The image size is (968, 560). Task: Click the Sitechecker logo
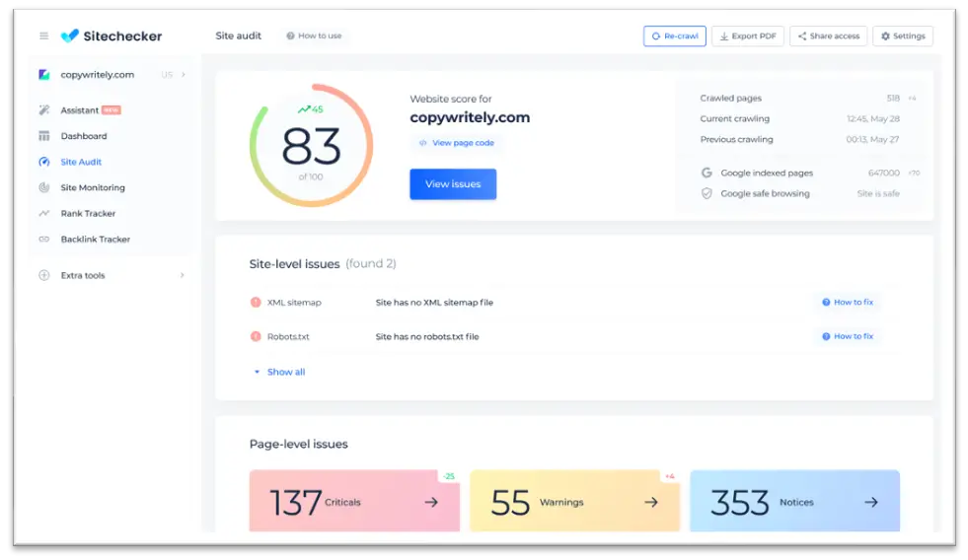pos(112,35)
